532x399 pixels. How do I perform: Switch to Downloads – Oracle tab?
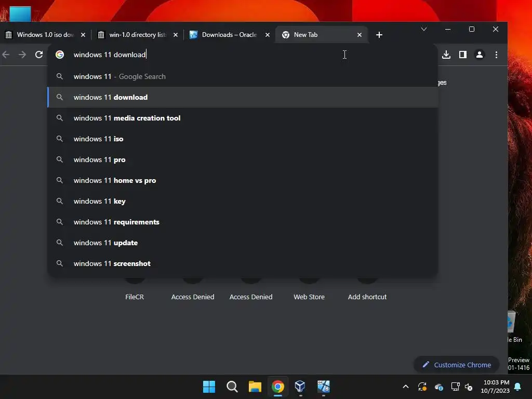[x=230, y=35]
